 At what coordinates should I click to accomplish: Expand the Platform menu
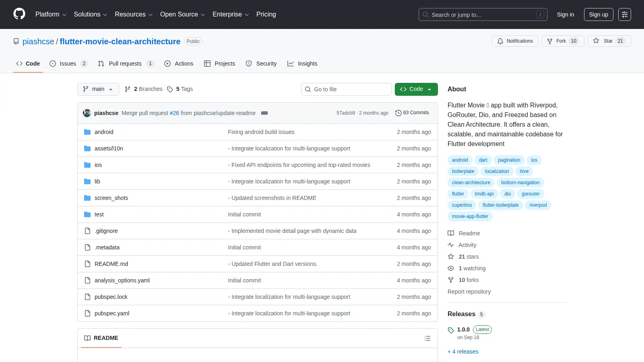pyautogui.click(x=51, y=14)
